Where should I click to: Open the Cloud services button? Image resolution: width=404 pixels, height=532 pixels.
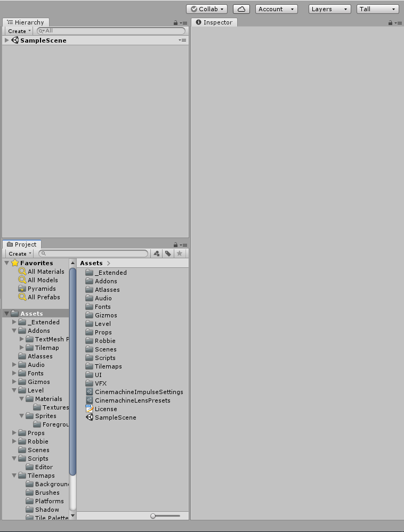pyautogui.click(x=241, y=9)
